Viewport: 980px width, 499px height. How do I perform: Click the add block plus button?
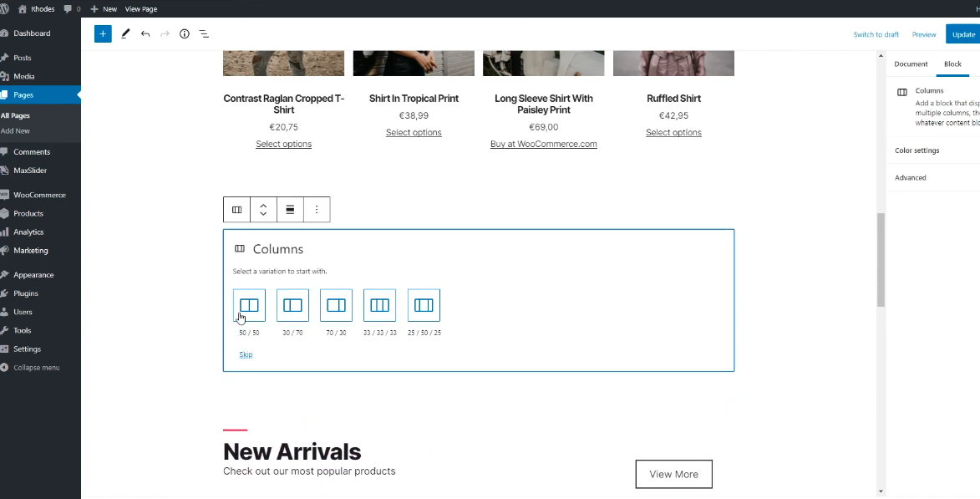pos(103,34)
